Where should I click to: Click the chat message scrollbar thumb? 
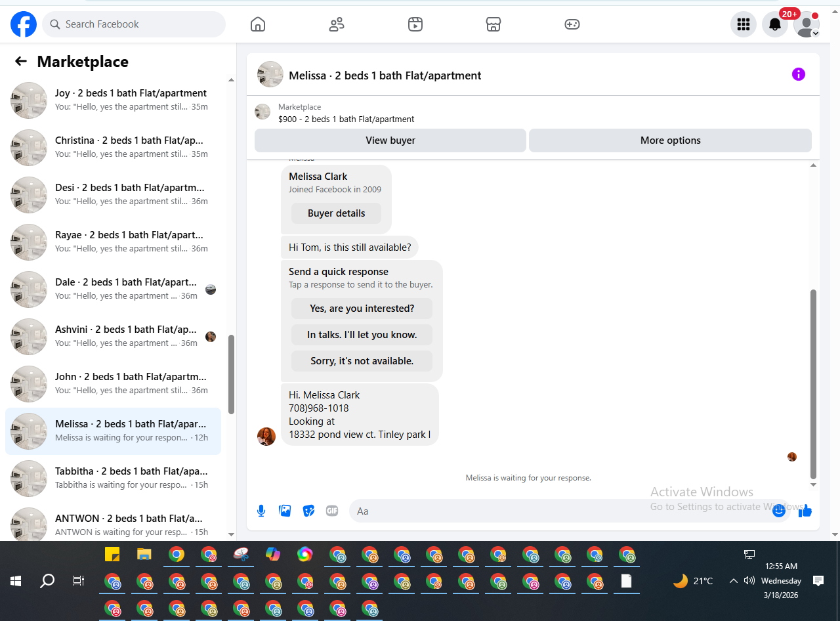pyautogui.click(x=814, y=384)
